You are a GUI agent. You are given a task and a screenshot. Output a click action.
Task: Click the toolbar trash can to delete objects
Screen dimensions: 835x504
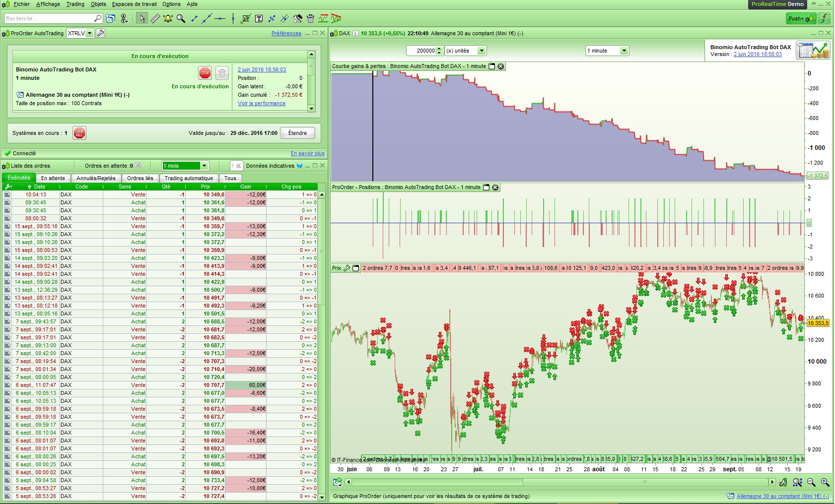pyautogui.click(x=310, y=19)
